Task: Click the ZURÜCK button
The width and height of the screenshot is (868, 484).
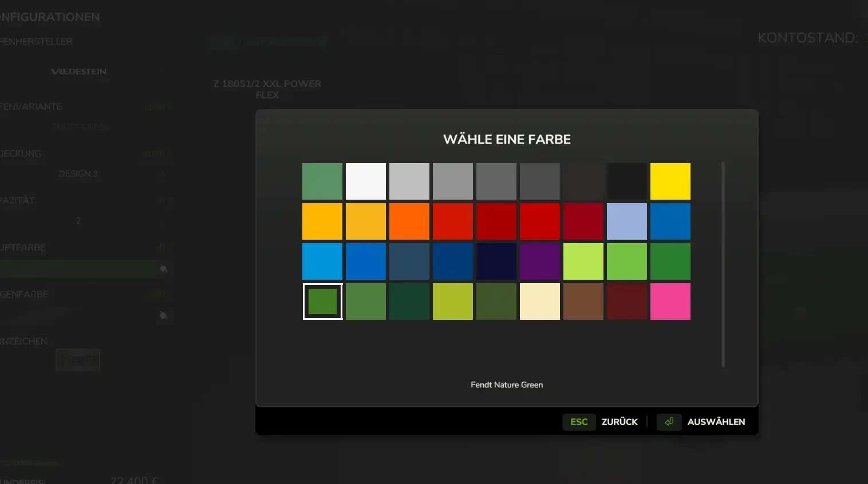Action: (619, 422)
